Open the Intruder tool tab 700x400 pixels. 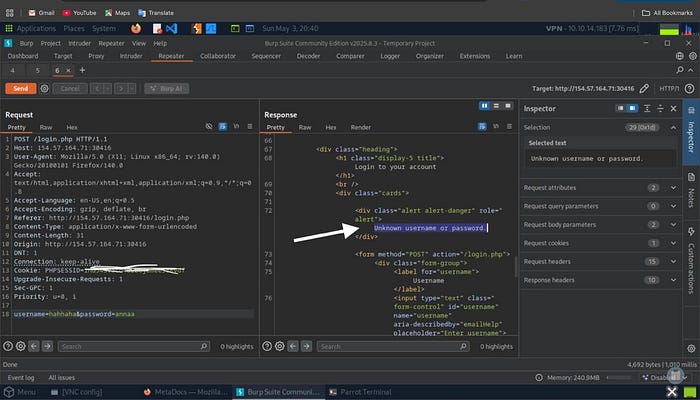131,56
